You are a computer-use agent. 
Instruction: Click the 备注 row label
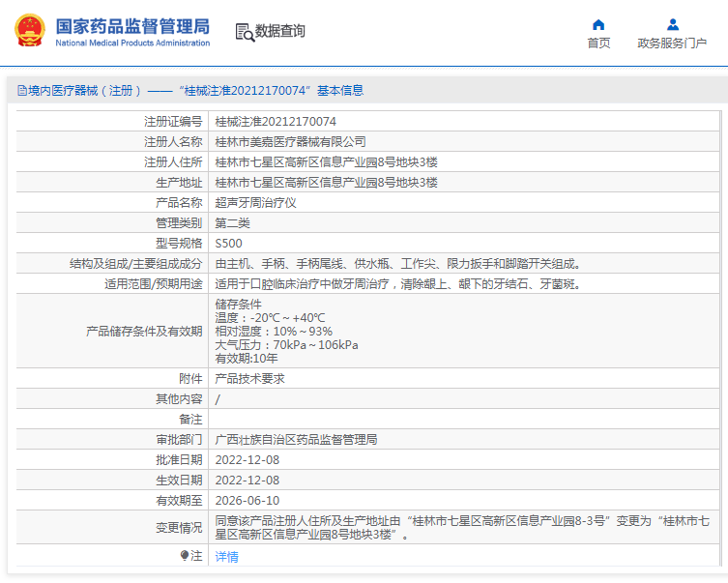tap(190, 420)
